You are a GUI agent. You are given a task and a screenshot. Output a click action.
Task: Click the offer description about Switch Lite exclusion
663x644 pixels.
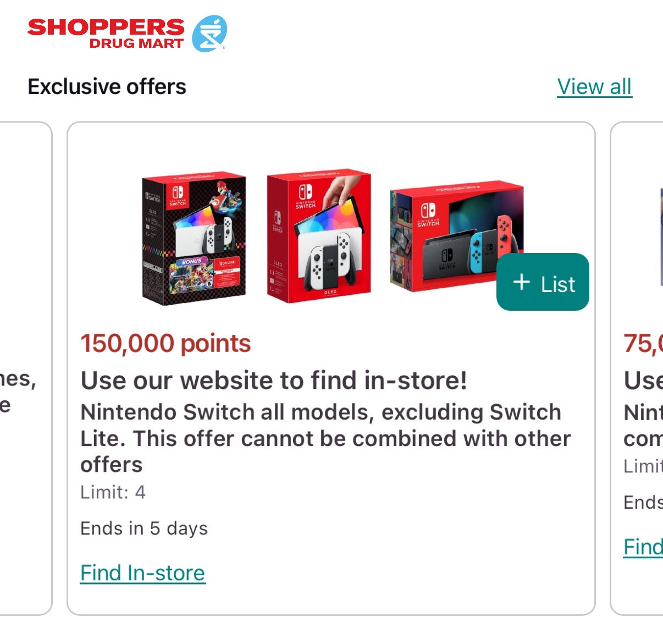325,437
